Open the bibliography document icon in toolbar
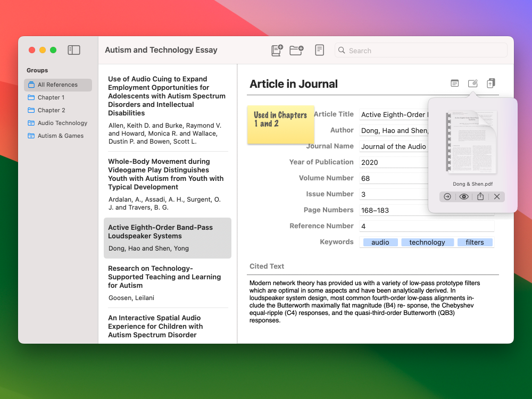Screen dimensions: 532x399 319,51
